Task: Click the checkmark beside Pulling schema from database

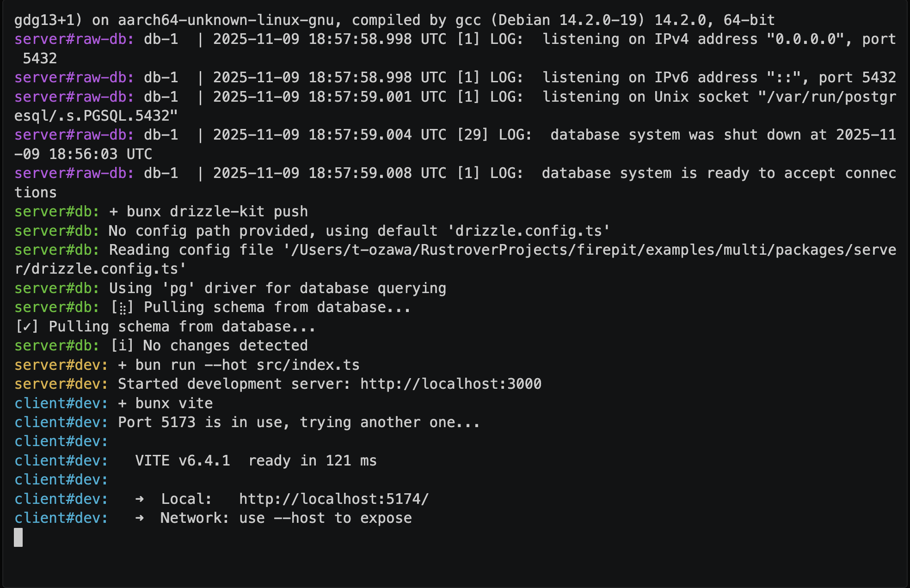Action: tap(27, 327)
